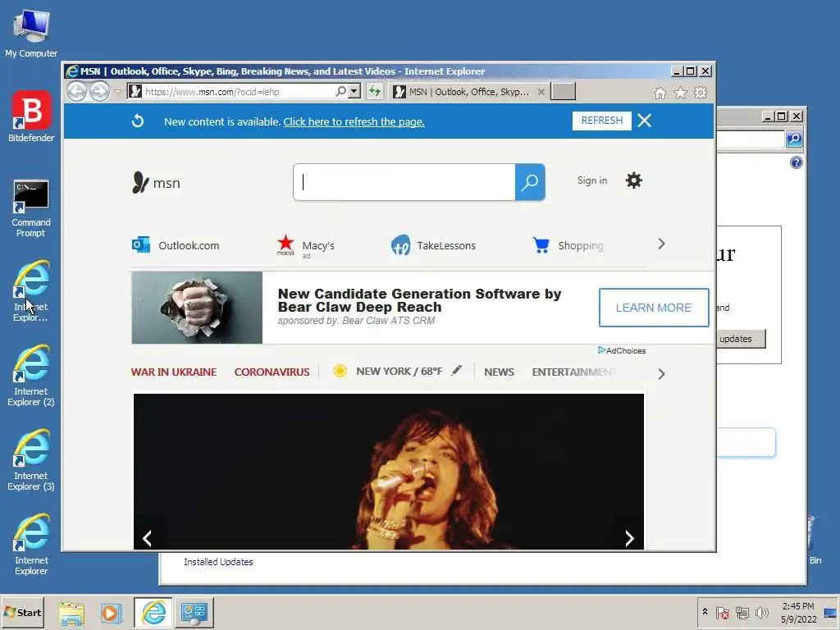Open Bitdefender desktop shortcut

pos(31,116)
